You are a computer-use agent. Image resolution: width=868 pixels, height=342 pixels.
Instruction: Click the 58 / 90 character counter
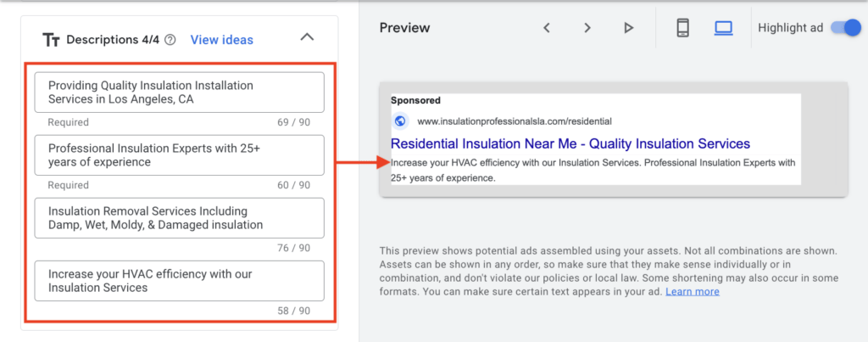[294, 311]
